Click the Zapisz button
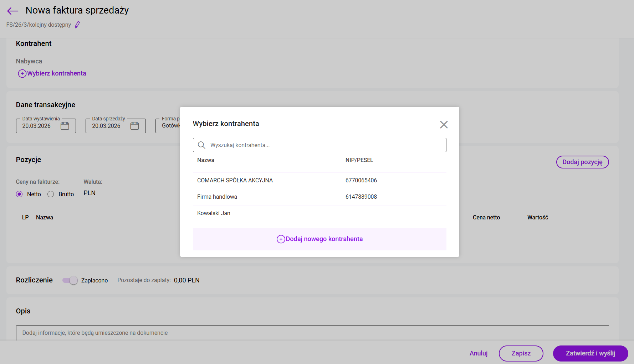The height and width of the screenshot is (364, 634). pyautogui.click(x=521, y=353)
